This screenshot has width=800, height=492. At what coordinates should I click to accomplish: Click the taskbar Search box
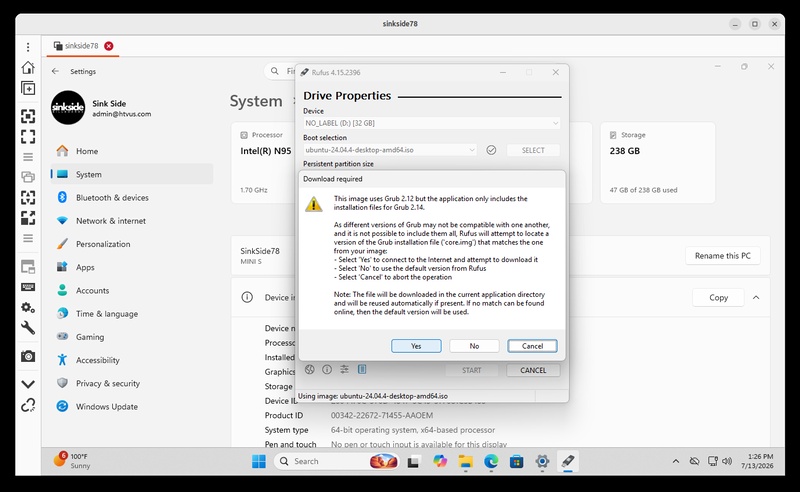337,461
